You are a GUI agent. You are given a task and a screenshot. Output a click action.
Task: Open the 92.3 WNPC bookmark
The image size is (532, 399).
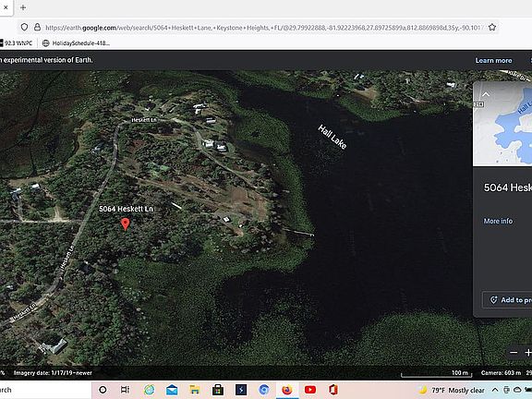point(17,43)
